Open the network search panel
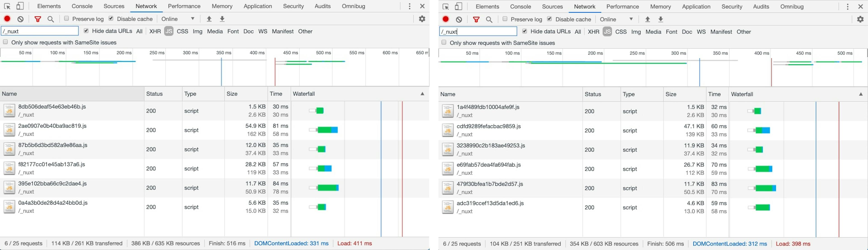868x250 pixels. [51, 19]
